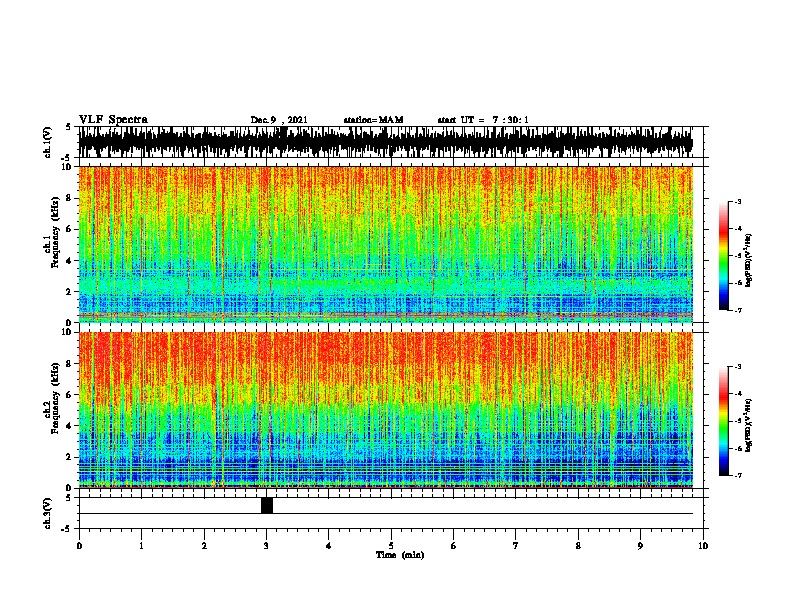Click time axis tick label "8"
Screen dimensions: 792x612
point(578,546)
